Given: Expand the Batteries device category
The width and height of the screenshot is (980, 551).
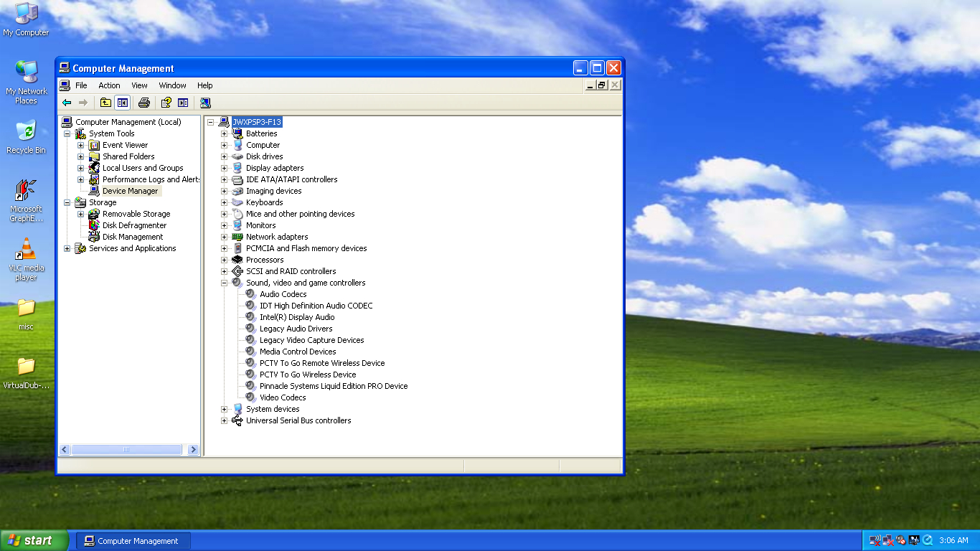Looking at the screenshot, I should point(224,133).
